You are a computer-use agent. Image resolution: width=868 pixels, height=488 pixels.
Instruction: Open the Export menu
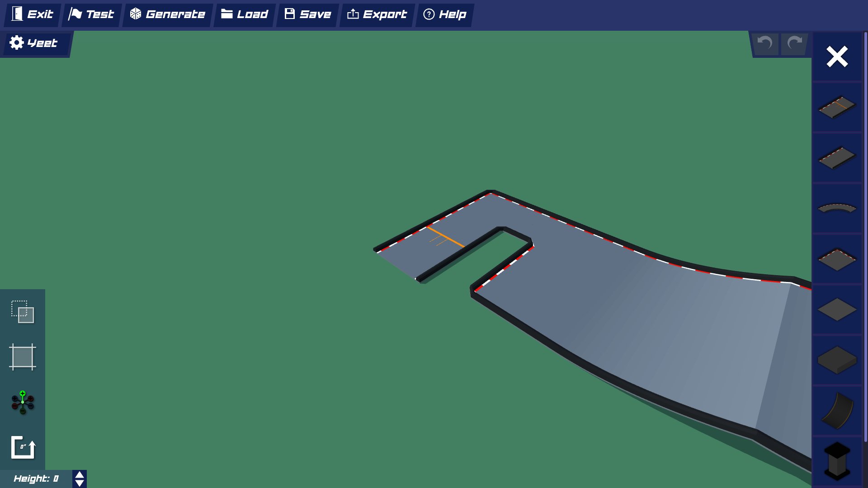pyautogui.click(x=377, y=14)
